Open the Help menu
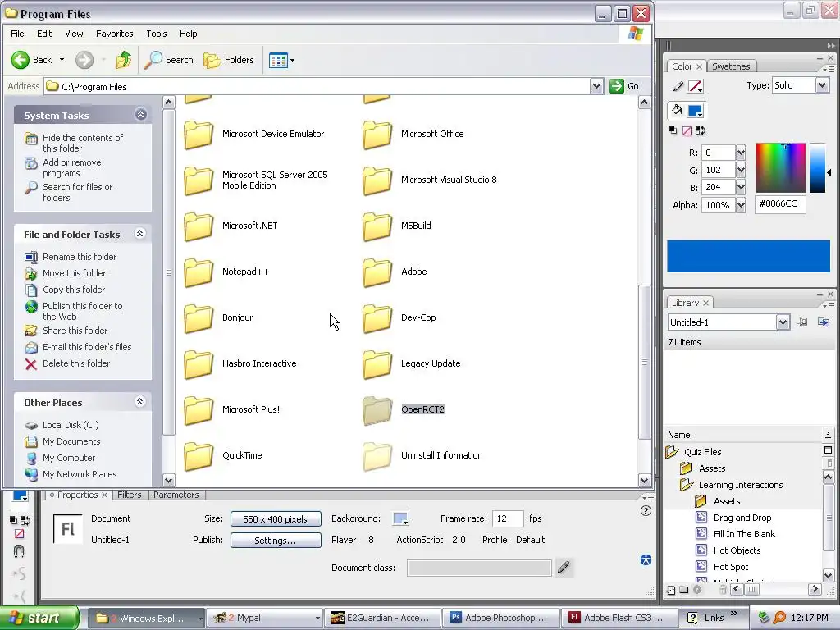 [x=188, y=34]
